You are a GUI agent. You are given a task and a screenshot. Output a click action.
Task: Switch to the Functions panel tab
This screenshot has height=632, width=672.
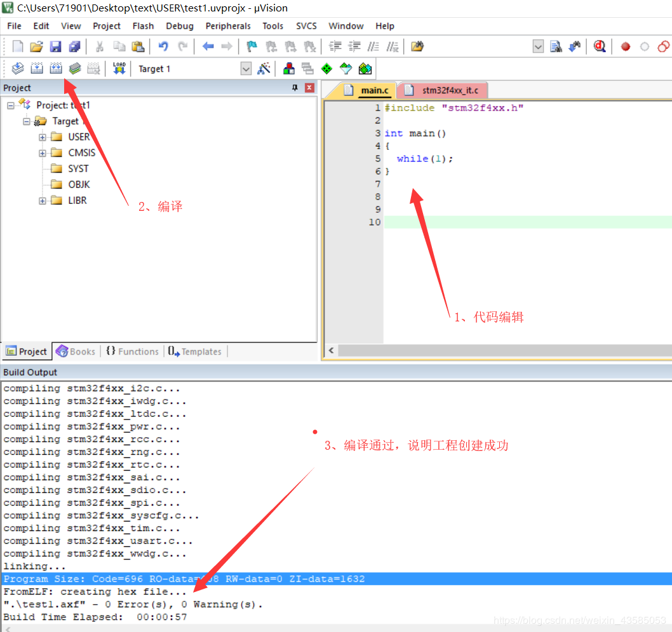[x=132, y=351]
